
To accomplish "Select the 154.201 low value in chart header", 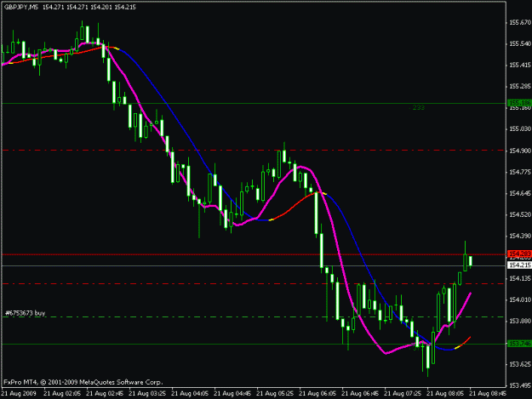I will (x=100, y=7).
